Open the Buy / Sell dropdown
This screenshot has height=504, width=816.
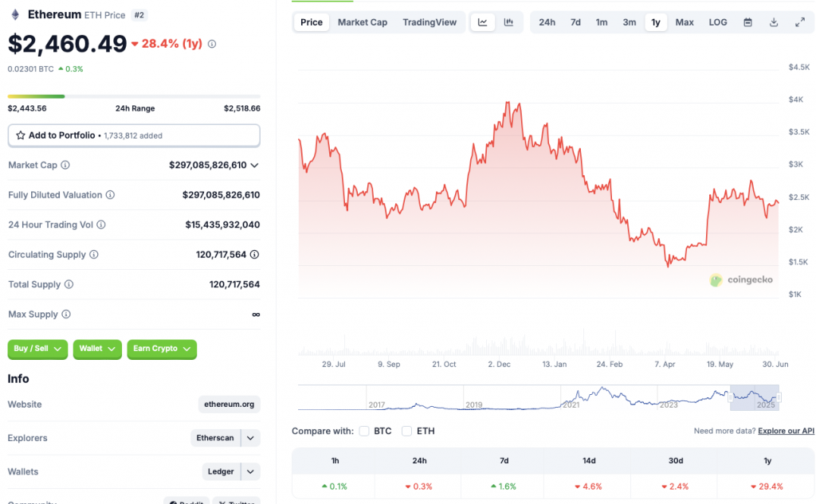[x=37, y=349]
